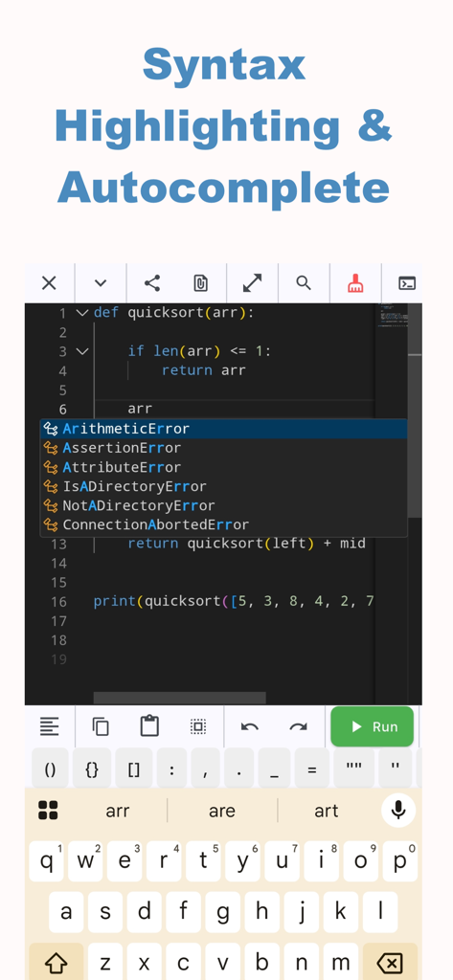453x980 pixels.
Task: Tap the equals sign symbol key
Action: (311, 769)
